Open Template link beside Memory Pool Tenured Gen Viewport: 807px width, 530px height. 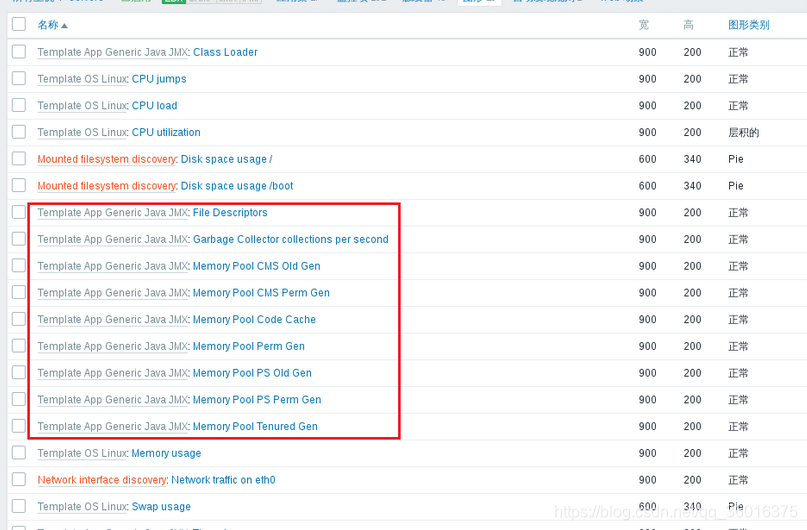(113, 427)
